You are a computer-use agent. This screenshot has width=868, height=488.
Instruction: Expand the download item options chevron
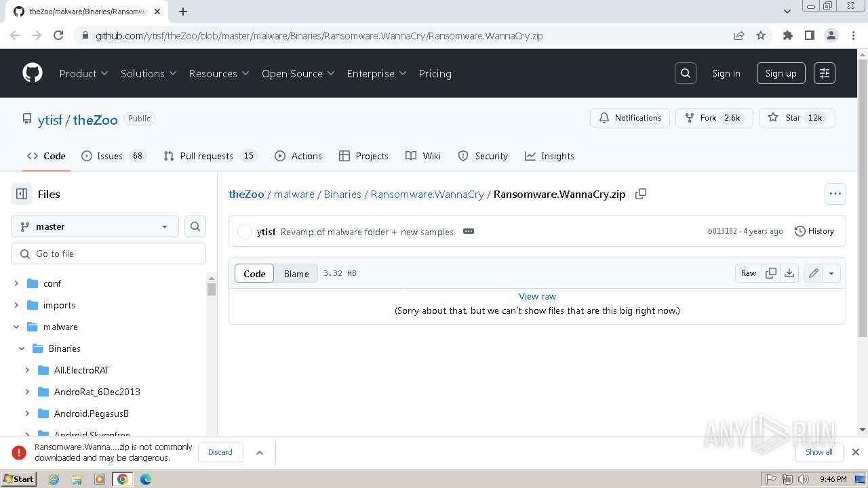tap(260, 452)
